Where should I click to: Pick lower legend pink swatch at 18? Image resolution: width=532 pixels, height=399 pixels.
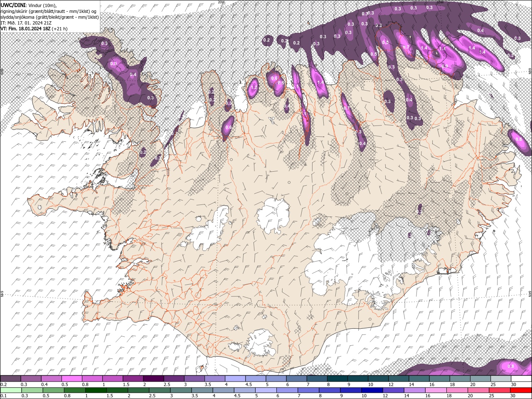click(457, 390)
